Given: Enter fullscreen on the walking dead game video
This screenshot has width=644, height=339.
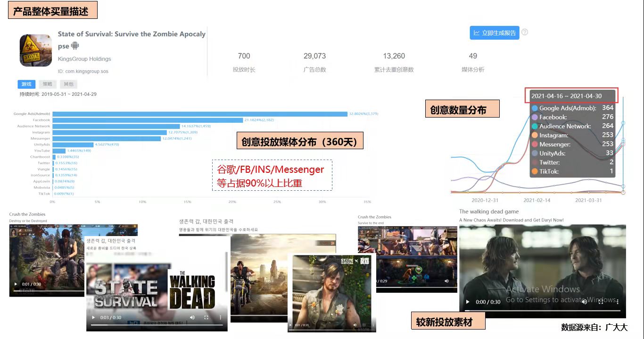Looking at the screenshot, I should pyautogui.click(x=601, y=302).
